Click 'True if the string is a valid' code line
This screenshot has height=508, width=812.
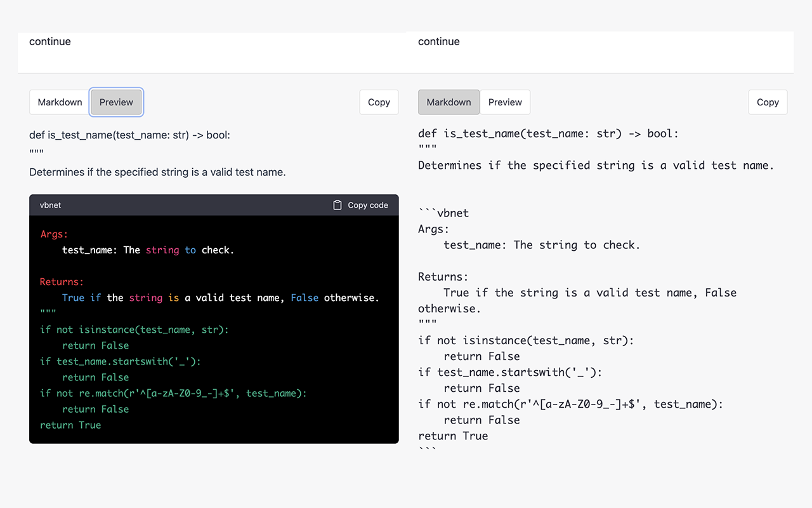coord(220,298)
